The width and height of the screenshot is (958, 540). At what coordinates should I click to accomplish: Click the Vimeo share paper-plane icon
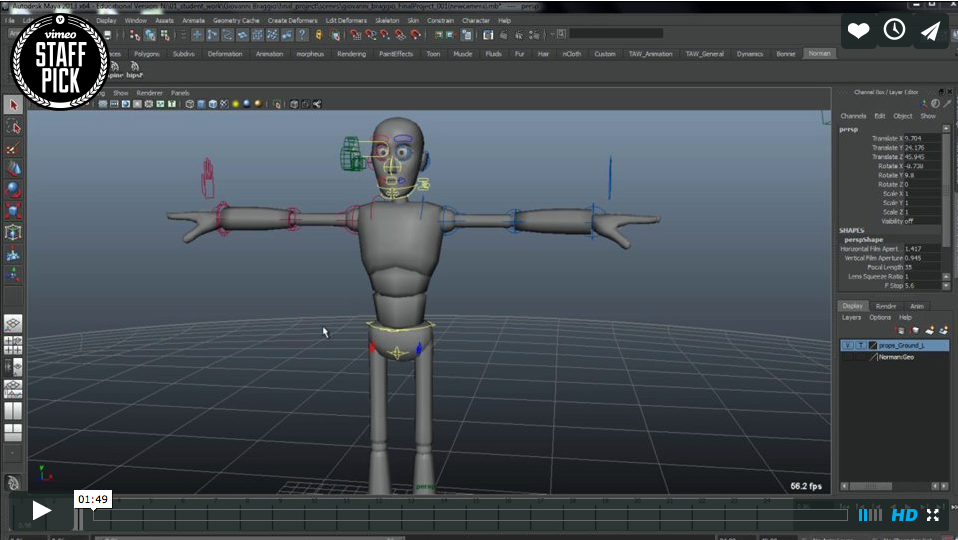pyautogui.click(x=930, y=31)
